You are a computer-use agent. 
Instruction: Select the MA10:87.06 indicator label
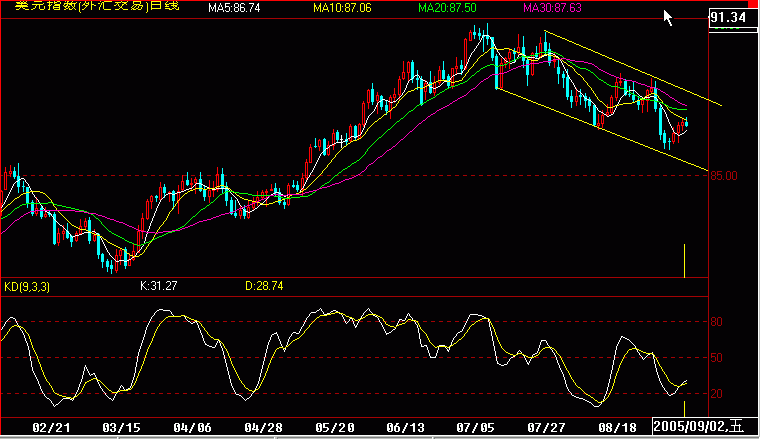coord(342,8)
